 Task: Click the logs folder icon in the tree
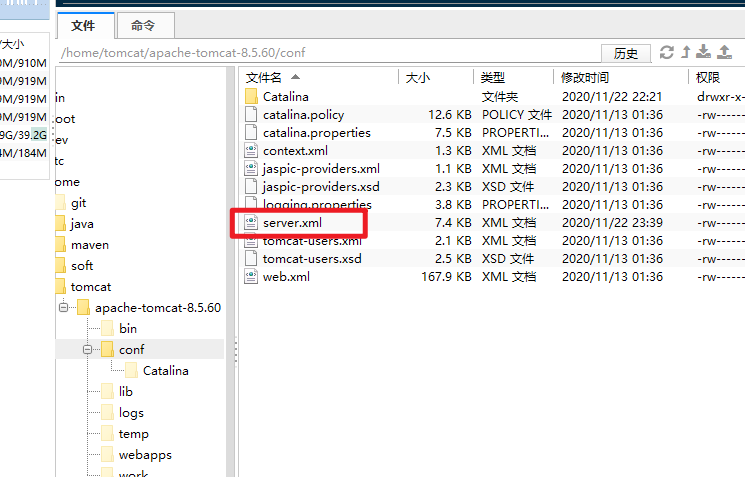(x=107, y=412)
